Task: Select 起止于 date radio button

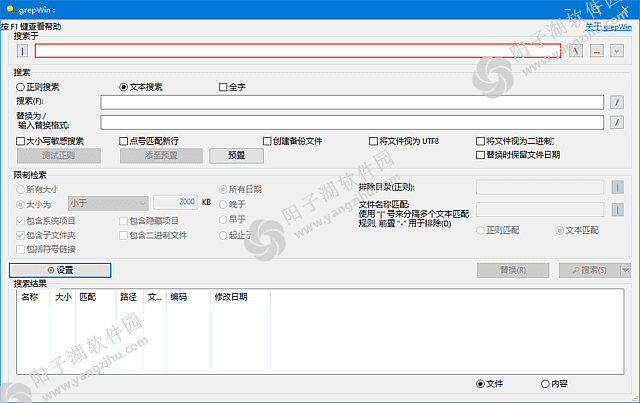Action: (236, 235)
